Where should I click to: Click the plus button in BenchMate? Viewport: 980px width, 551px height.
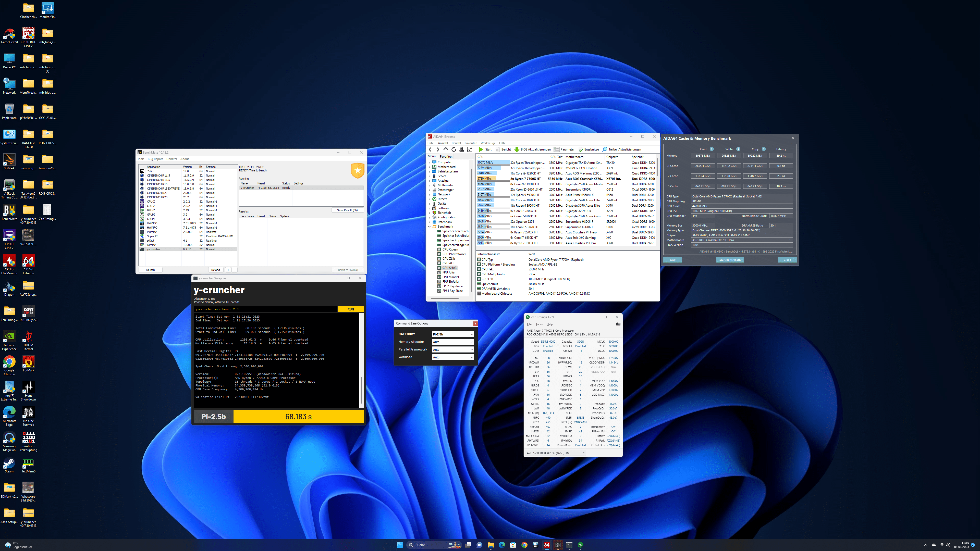(228, 270)
